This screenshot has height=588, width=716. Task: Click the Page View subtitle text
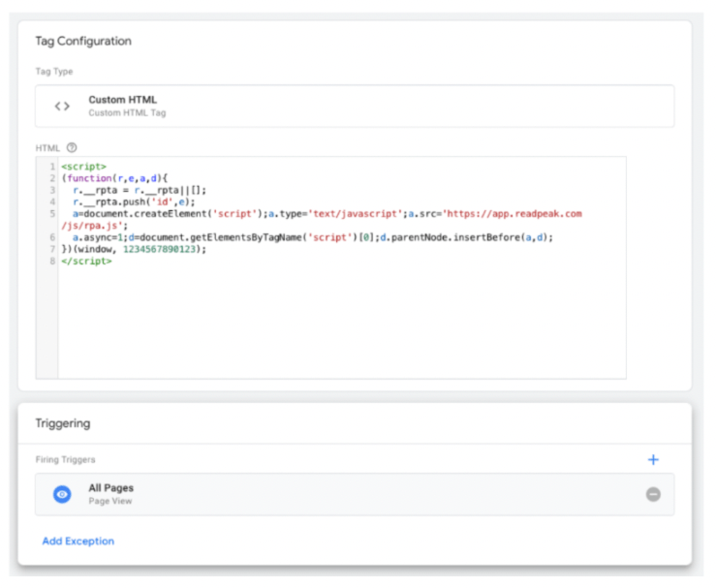pyautogui.click(x=110, y=501)
